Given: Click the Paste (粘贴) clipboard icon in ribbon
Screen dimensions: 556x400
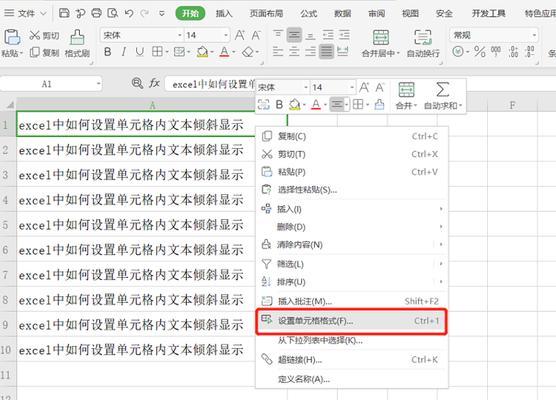Looking at the screenshot, I should (12, 38).
